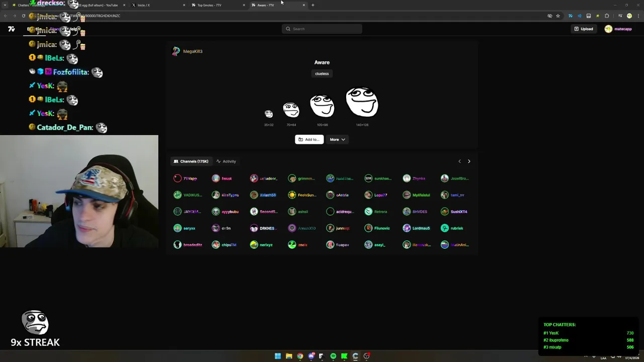Open the 7TV logo home link

[x=11, y=29]
